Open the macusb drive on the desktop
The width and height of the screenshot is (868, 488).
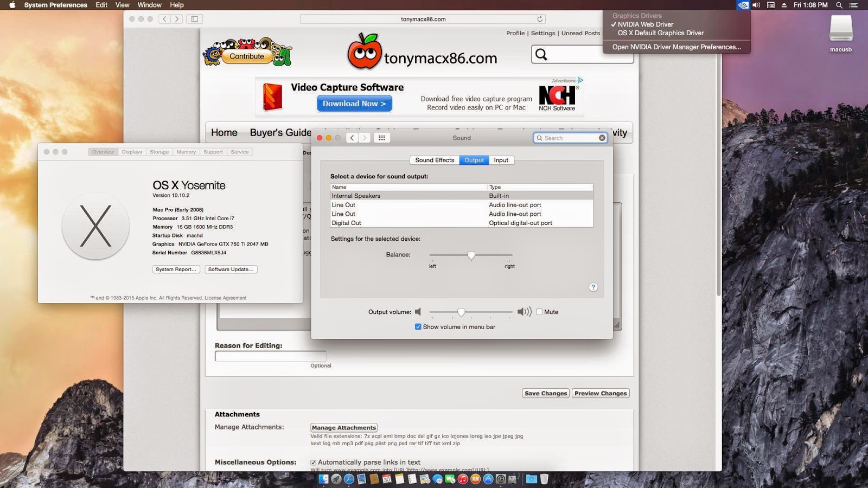(x=841, y=33)
